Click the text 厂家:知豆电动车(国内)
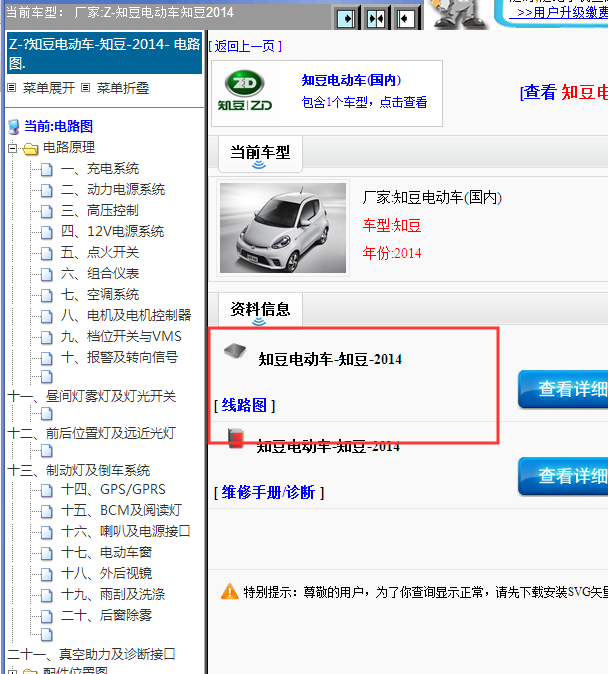The height and width of the screenshot is (674, 608). point(432,198)
